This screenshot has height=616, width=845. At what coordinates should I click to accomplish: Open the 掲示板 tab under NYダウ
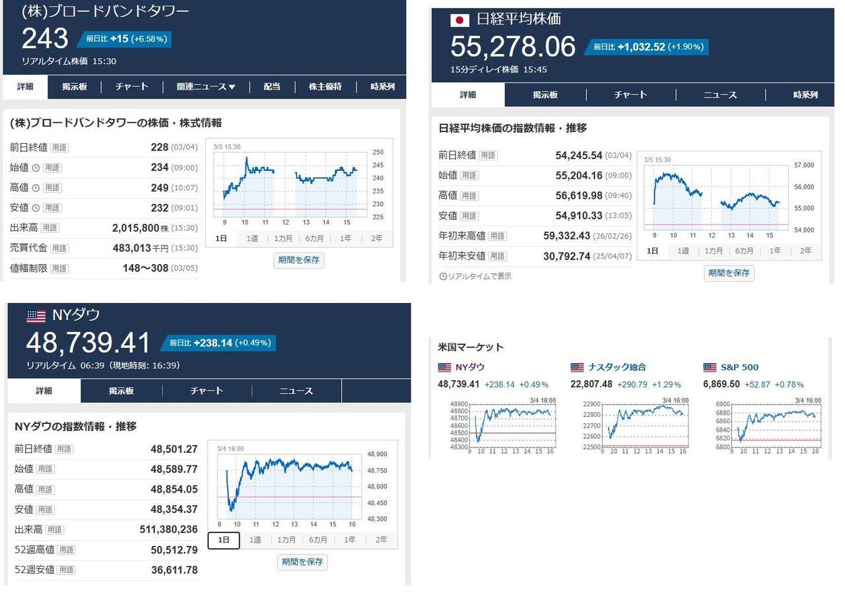click(121, 391)
